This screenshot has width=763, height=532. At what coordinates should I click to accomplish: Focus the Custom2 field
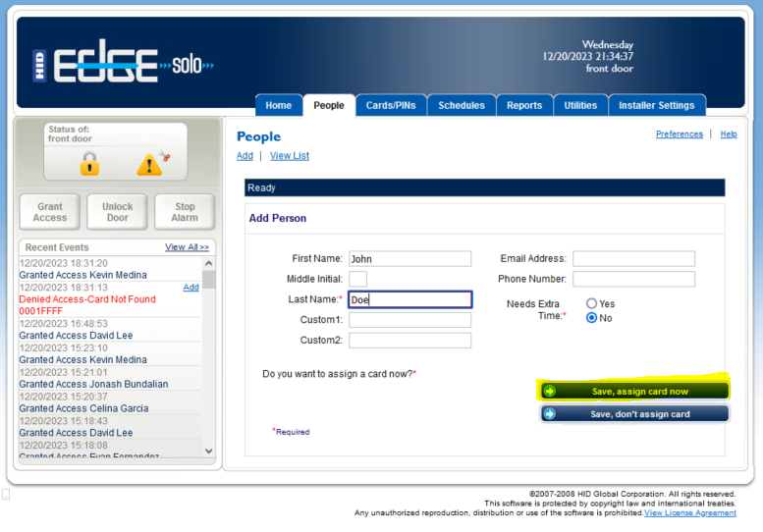(x=409, y=341)
